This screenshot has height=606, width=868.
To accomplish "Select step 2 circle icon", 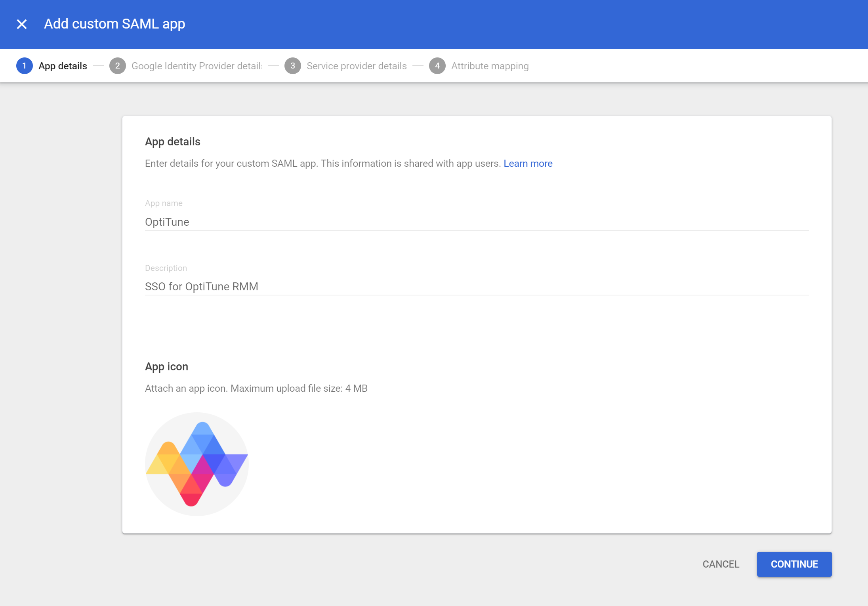I will pyautogui.click(x=117, y=66).
